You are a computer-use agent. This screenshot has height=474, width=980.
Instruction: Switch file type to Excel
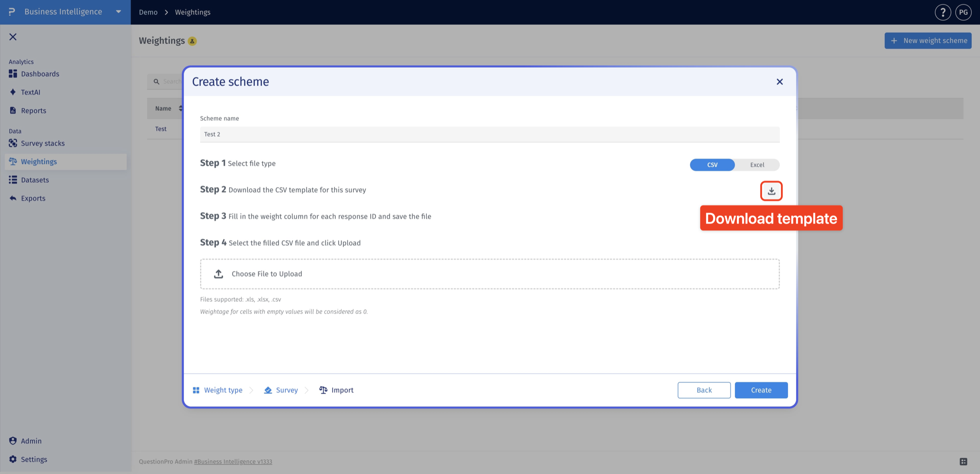[x=757, y=165]
